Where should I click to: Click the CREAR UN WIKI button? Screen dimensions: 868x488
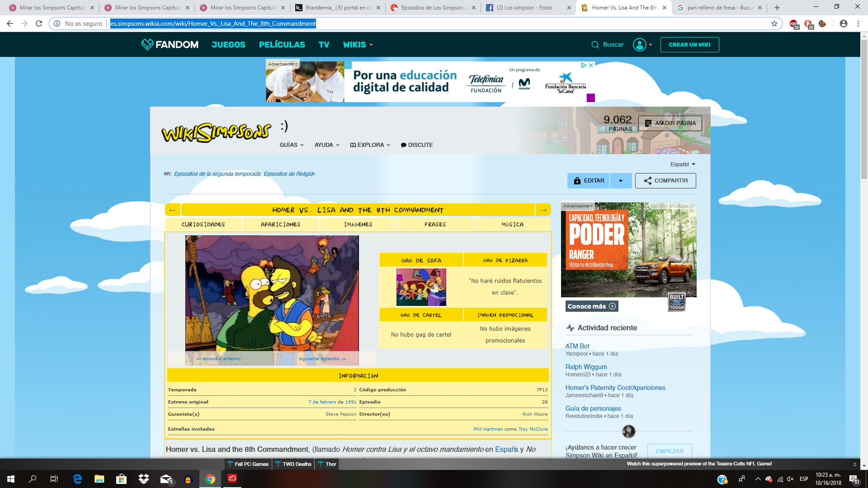pyautogui.click(x=689, y=45)
